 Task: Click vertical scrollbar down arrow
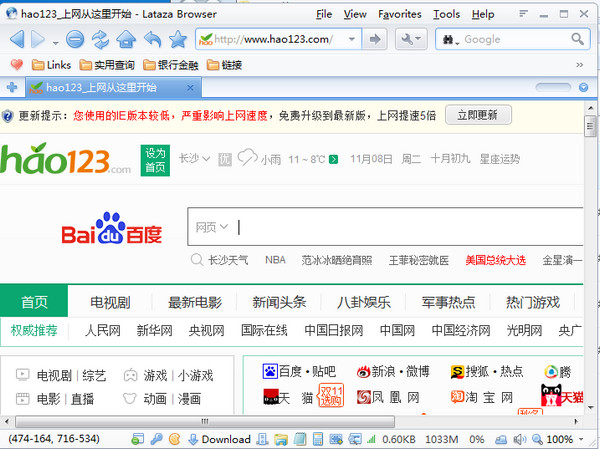590,407
